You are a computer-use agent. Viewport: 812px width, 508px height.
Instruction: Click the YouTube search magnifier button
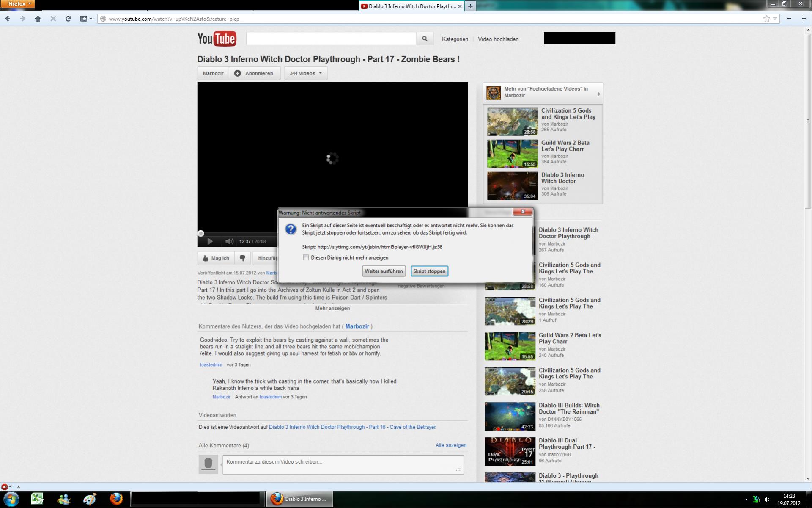(424, 39)
